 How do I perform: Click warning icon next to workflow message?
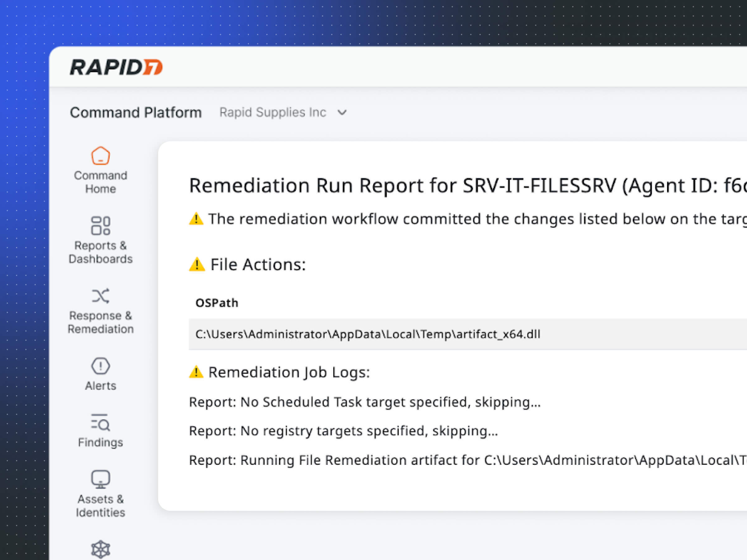(x=196, y=219)
